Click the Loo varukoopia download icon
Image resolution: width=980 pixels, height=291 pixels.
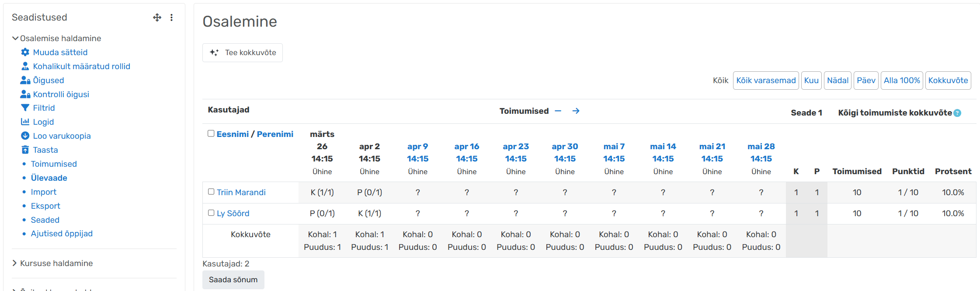coord(25,136)
